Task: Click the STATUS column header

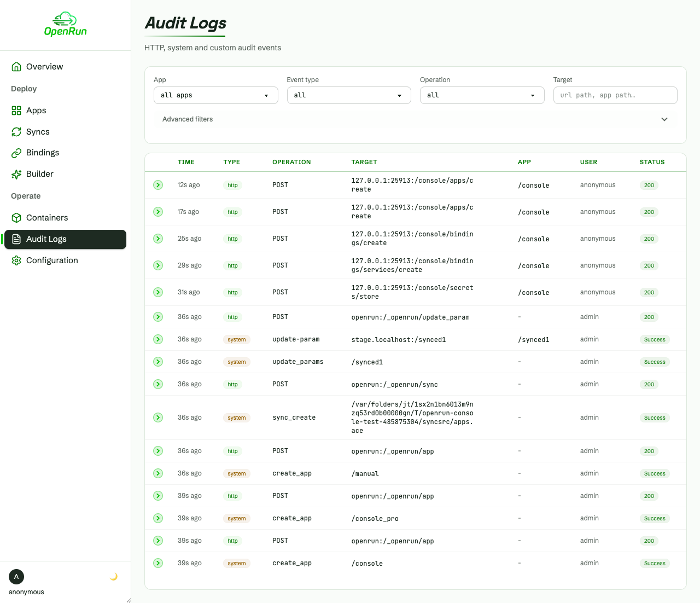Action: [652, 162]
